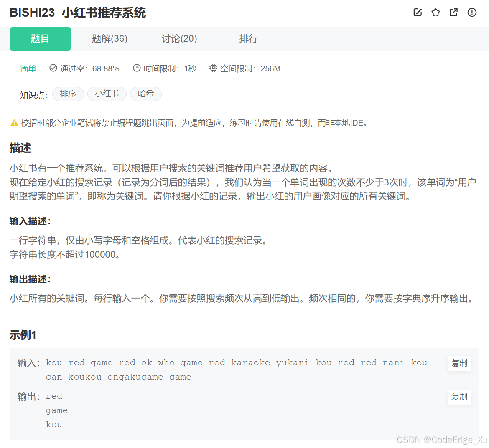The image size is (489, 448).
Task: Click the edit icon in the top right corner
Action: (417, 13)
